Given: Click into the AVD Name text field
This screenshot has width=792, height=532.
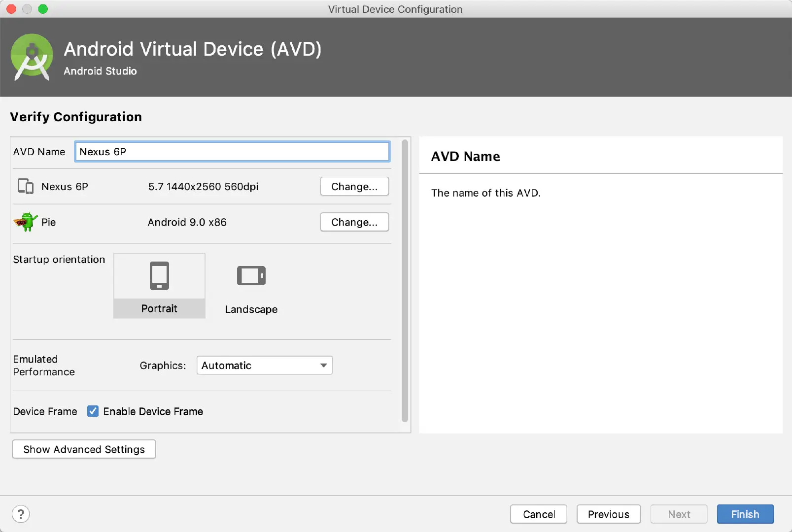Looking at the screenshot, I should click(x=232, y=152).
